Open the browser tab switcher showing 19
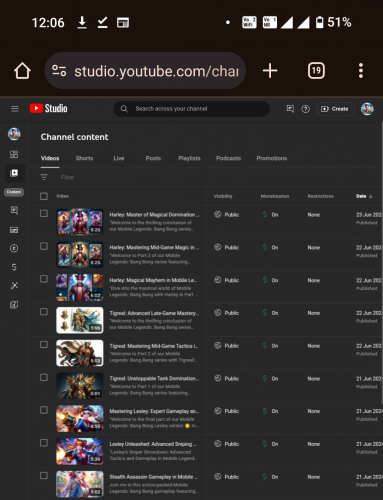The width and height of the screenshot is (383, 500). [x=316, y=71]
